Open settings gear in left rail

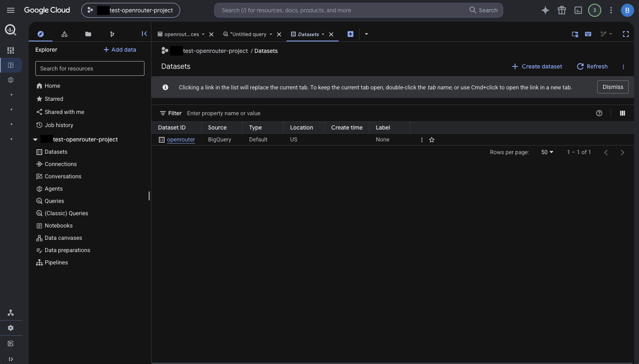coord(11,328)
